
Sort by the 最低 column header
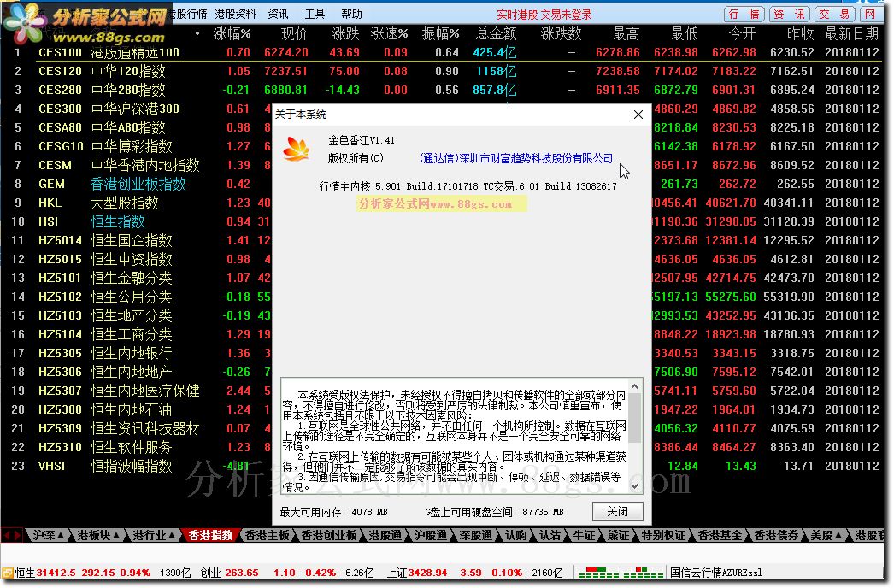(x=685, y=34)
